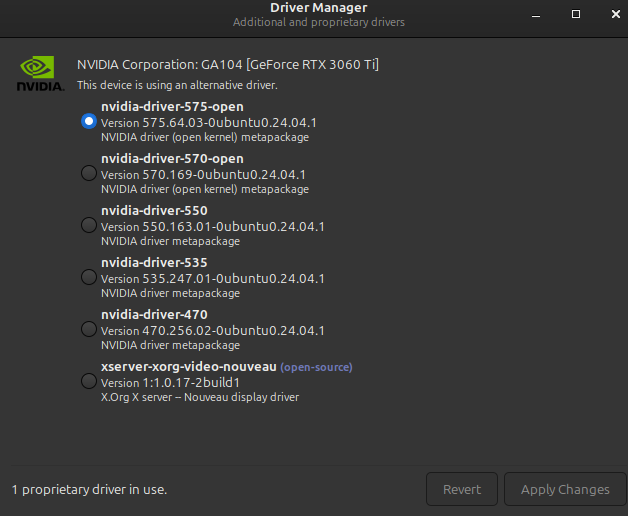Click 'X.Org X server -- Nouveau display driver'
628x516 pixels.
pyautogui.click(x=200, y=397)
